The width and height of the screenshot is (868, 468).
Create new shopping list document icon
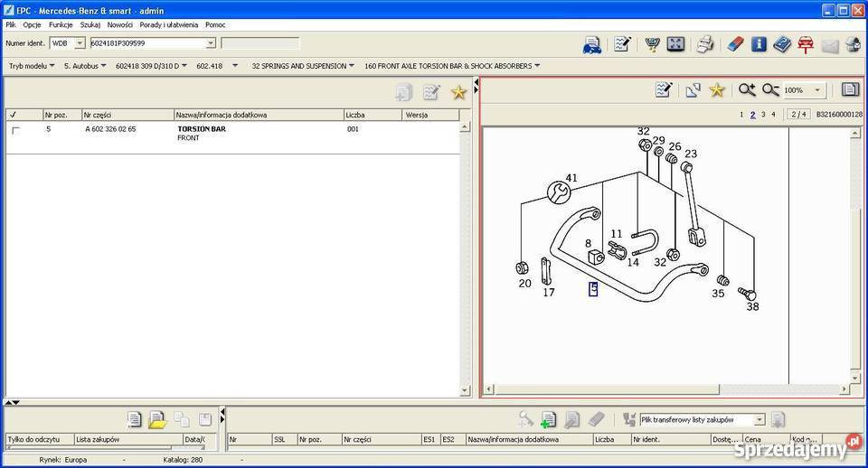click(x=134, y=419)
